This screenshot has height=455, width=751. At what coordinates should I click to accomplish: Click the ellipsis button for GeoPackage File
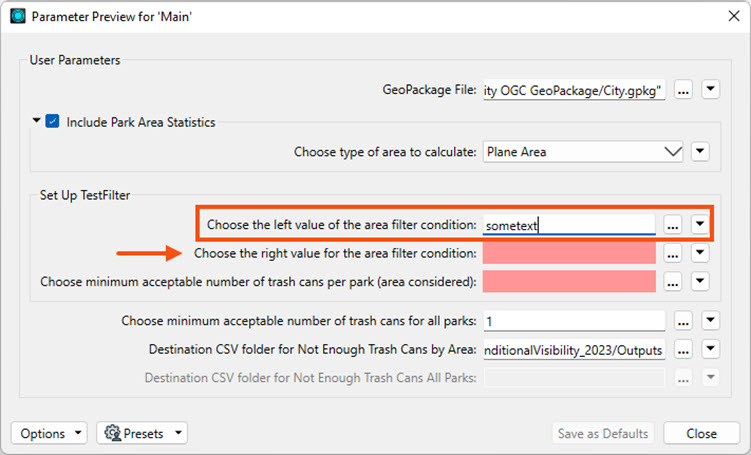pos(683,90)
